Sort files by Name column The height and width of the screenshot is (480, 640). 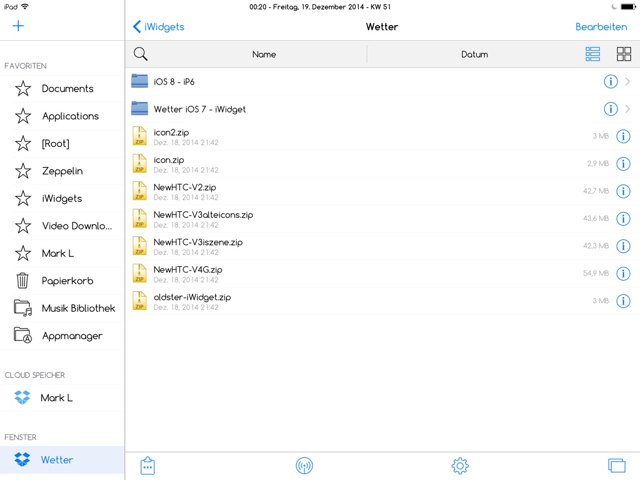(x=264, y=55)
